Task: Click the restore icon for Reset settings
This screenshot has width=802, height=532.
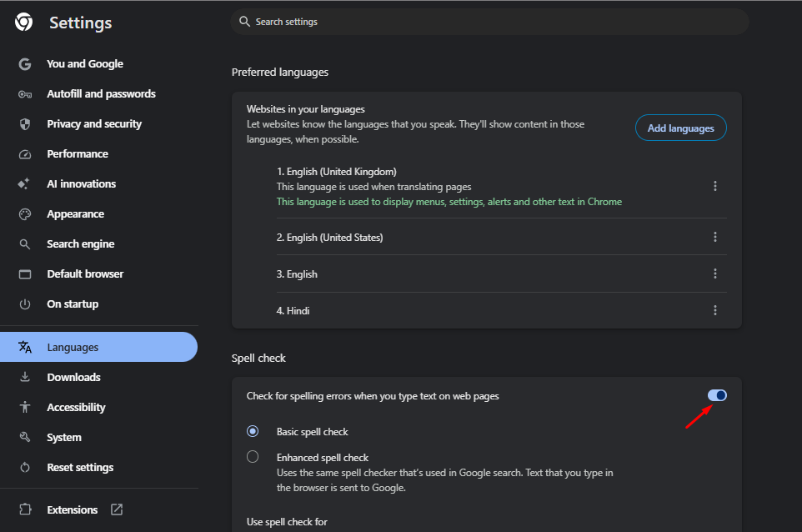Action: (24, 468)
